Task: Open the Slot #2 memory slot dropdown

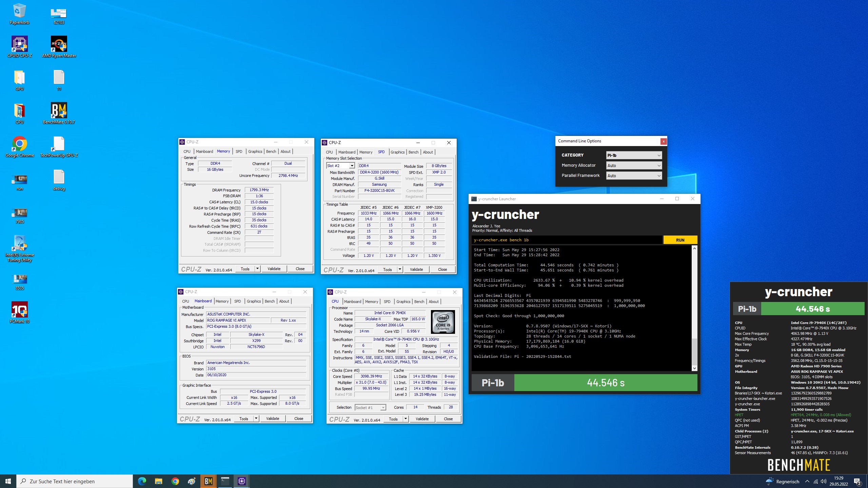Action: point(340,166)
